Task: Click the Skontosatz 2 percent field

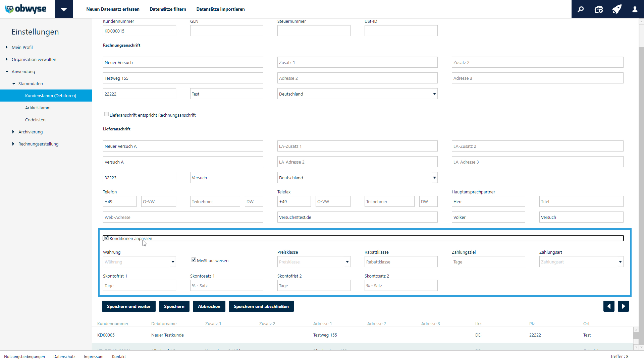Action: (x=401, y=286)
